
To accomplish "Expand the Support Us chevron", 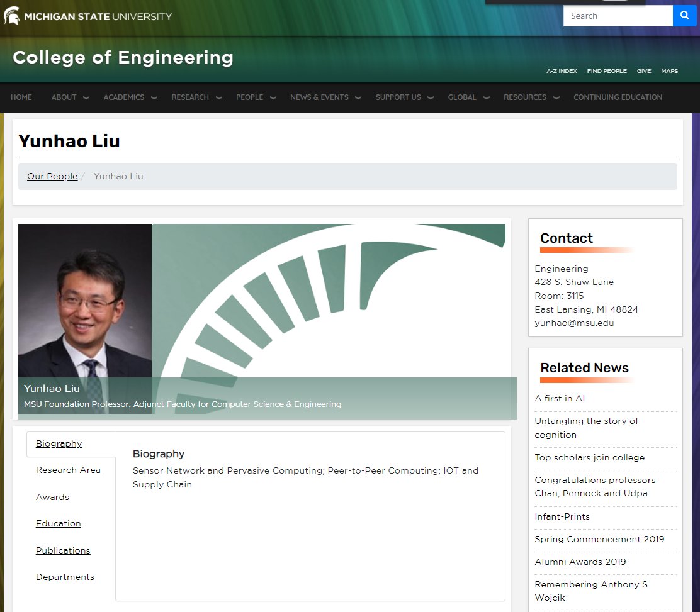I will 431,97.
